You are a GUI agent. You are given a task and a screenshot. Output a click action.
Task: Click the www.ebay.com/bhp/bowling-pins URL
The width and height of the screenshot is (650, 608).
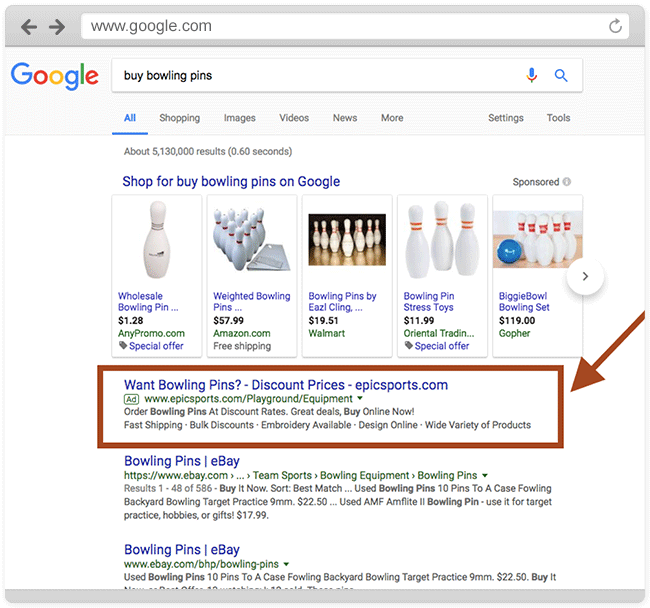click(201, 564)
